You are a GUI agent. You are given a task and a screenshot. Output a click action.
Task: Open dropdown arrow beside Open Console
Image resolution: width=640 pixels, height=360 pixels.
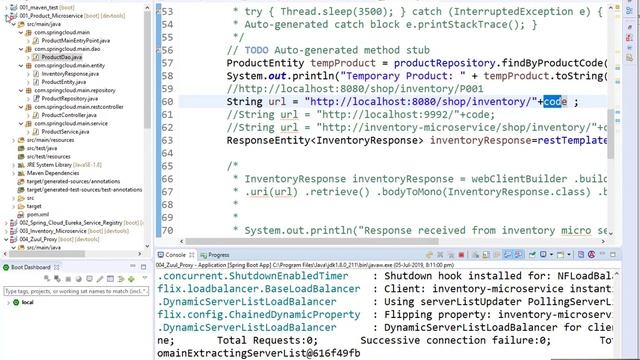click(569, 255)
